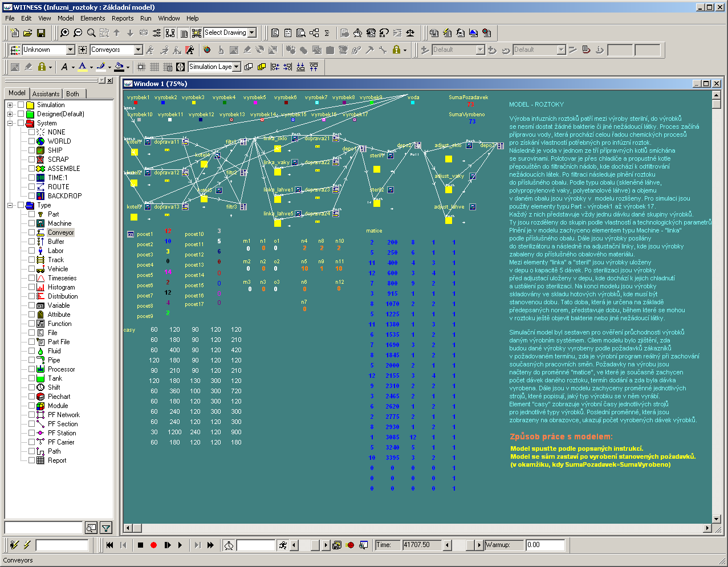Click the lock icon in drawing toolbar
The width and height of the screenshot is (728, 567).
coord(42,67)
